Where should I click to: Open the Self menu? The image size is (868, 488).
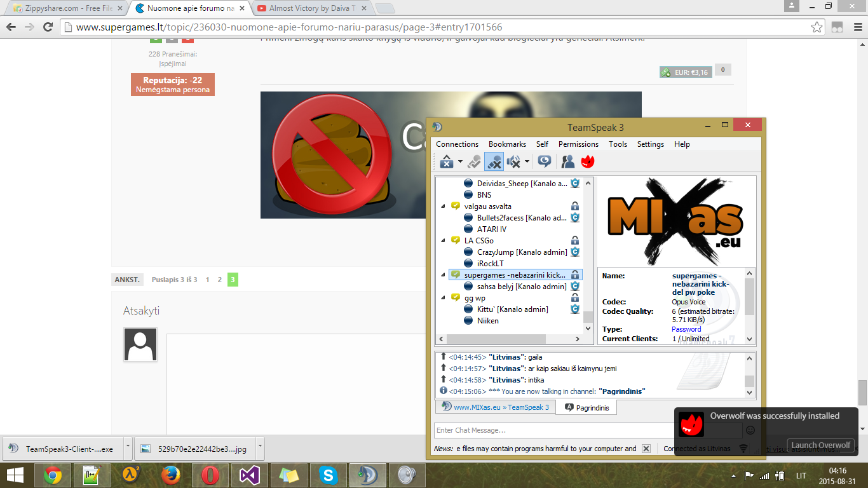(x=542, y=144)
